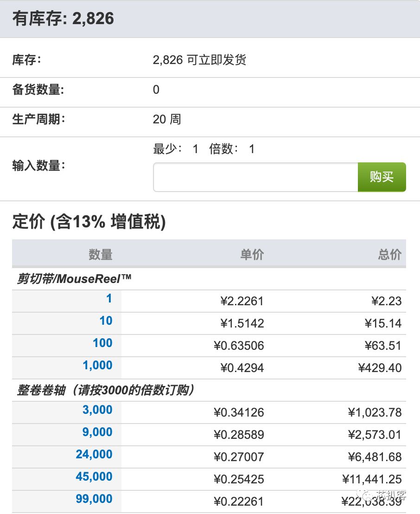Viewport: 420px width, 514px height.
Task: Click total price ¥15.14
Action: (x=383, y=323)
